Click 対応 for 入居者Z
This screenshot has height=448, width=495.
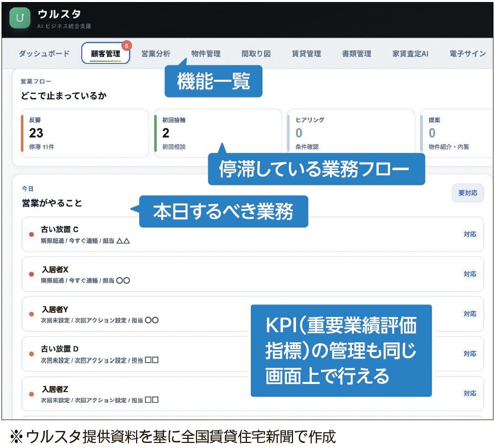[x=470, y=393]
